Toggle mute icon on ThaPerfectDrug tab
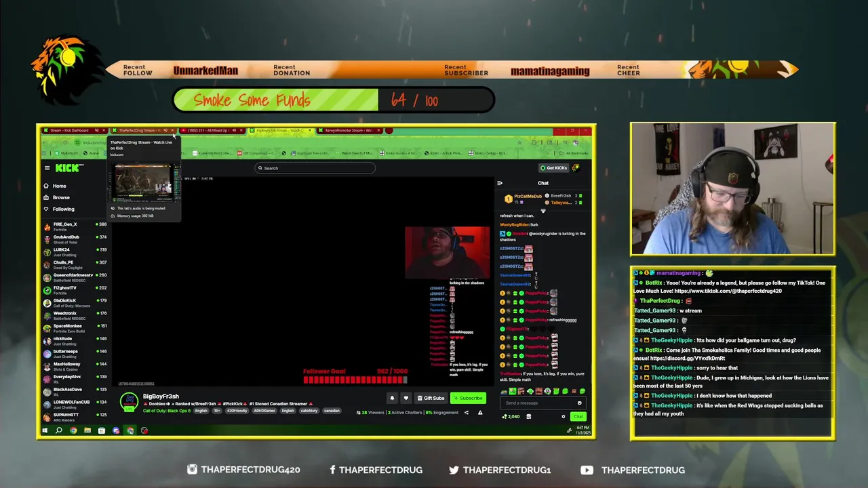The image size is (868, 488). coord(165,130)
